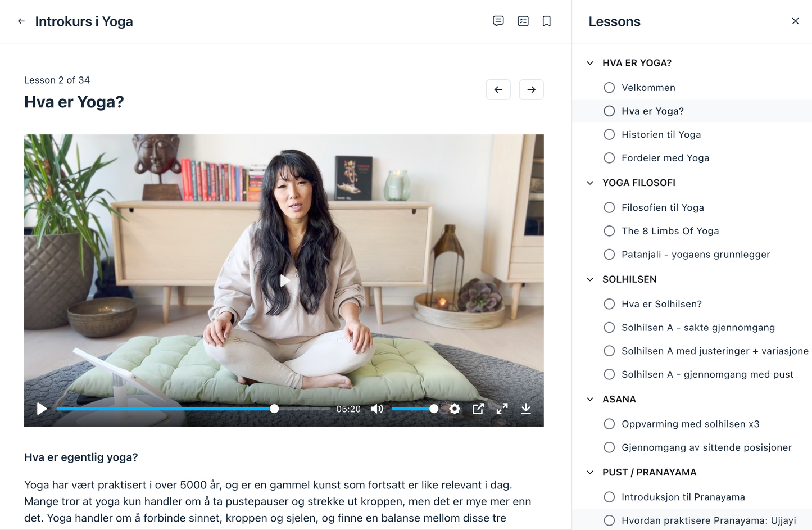The height and width of the screenshot is (530, 812).
Task: Go to next lesson arrow button
Action: 531,89
